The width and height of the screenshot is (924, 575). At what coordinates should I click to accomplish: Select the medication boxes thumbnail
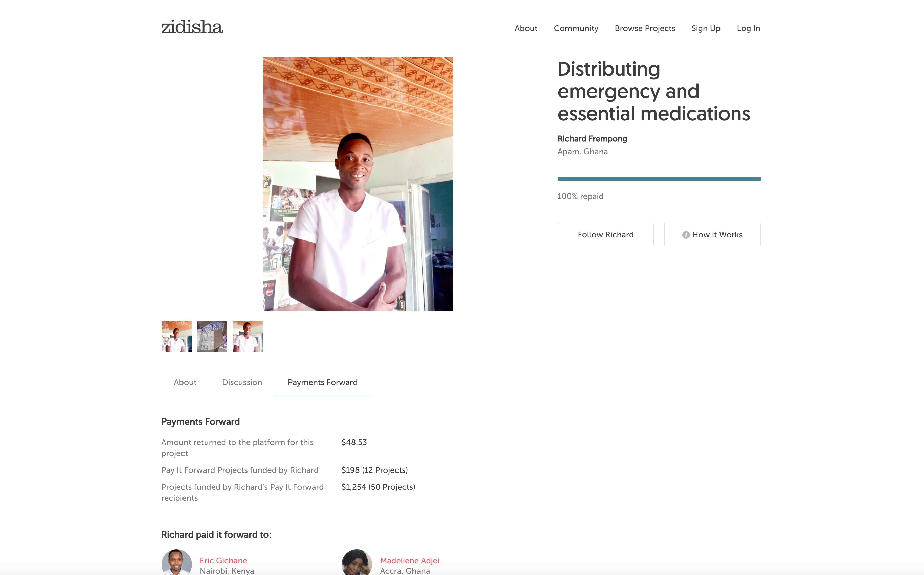coord(212,337)
